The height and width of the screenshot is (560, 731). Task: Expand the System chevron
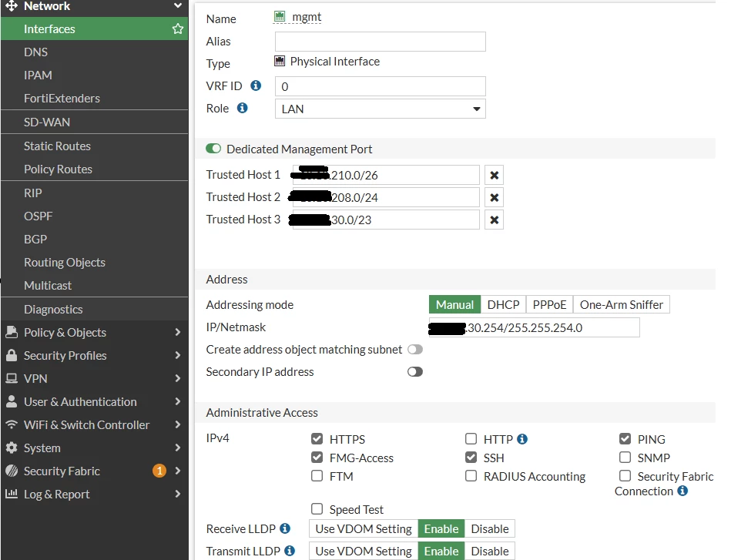pos(178,448)
